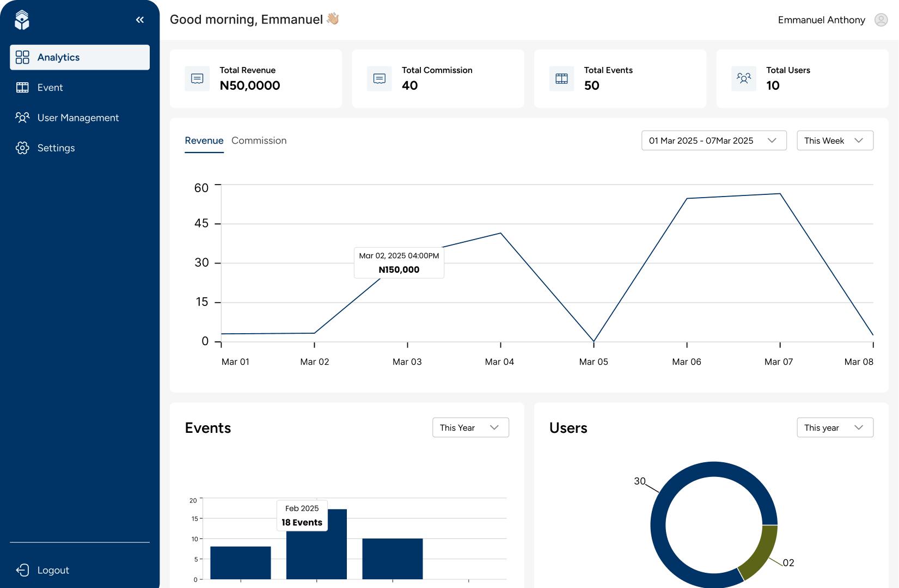Click the Total Revenue receipt icon
This screenshot has height=588, width=899.
197,78
